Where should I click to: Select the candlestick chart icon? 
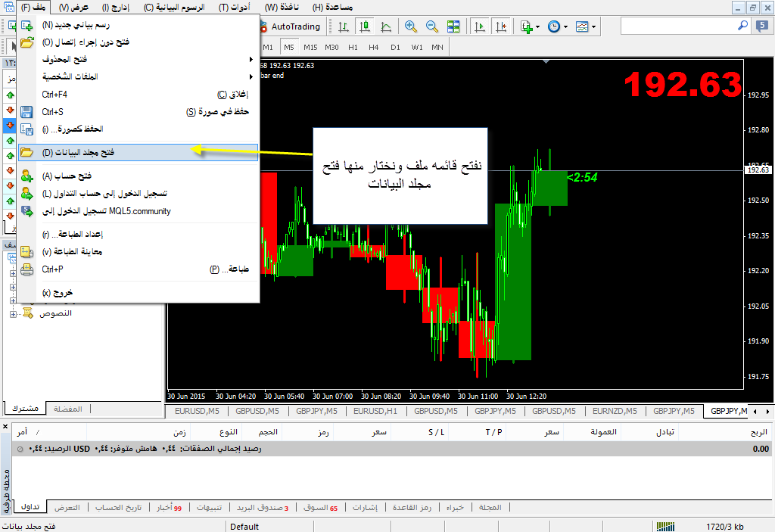(365, 26)
